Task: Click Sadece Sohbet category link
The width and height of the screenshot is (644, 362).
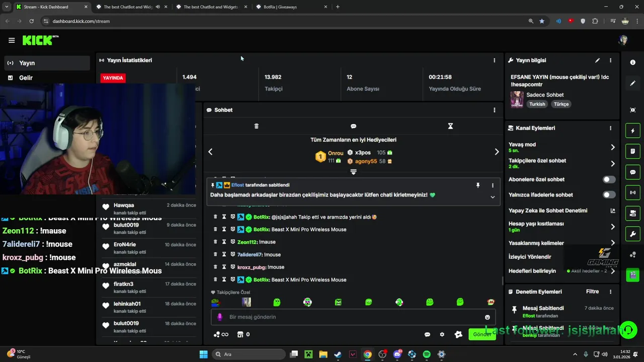Action: pos(545,95)
